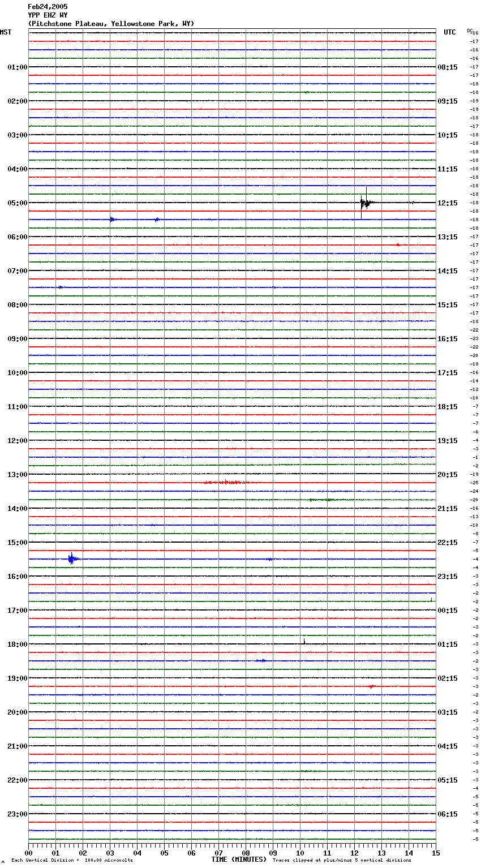Click minute 05 on the bottom axis
The image size is (481, 868).
[x=165, y=853]
